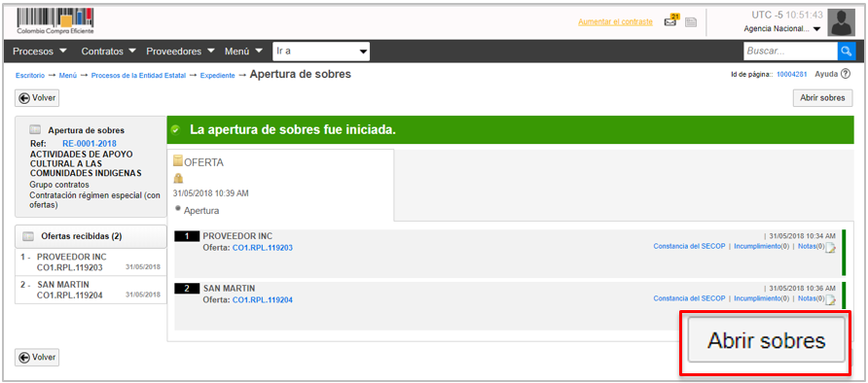Click page ID 10004281 link

792,74
